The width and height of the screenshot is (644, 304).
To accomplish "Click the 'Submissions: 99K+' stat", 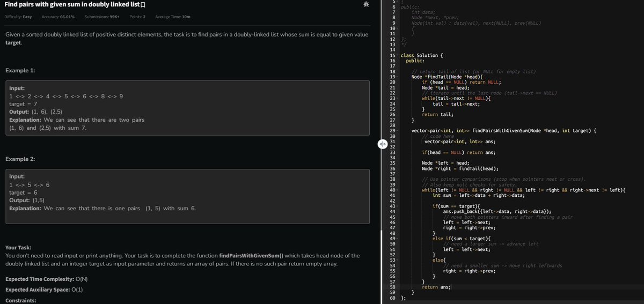I will [x=102, y=17].
